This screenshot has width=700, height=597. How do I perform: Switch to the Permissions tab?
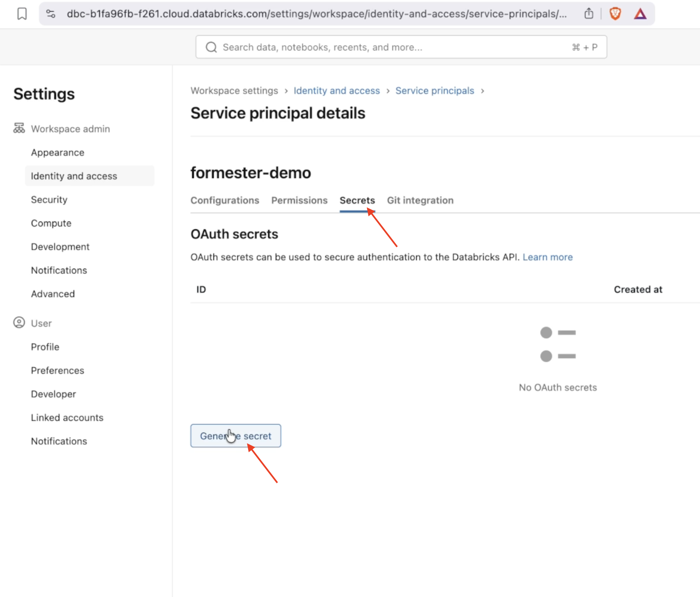(x=299, y=200)
